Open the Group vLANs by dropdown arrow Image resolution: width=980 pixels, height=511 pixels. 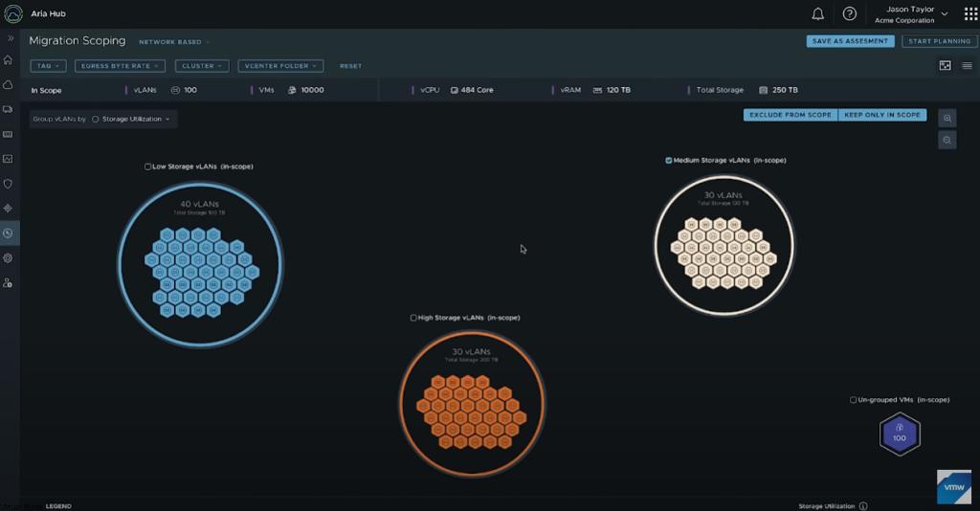[167, 120]
